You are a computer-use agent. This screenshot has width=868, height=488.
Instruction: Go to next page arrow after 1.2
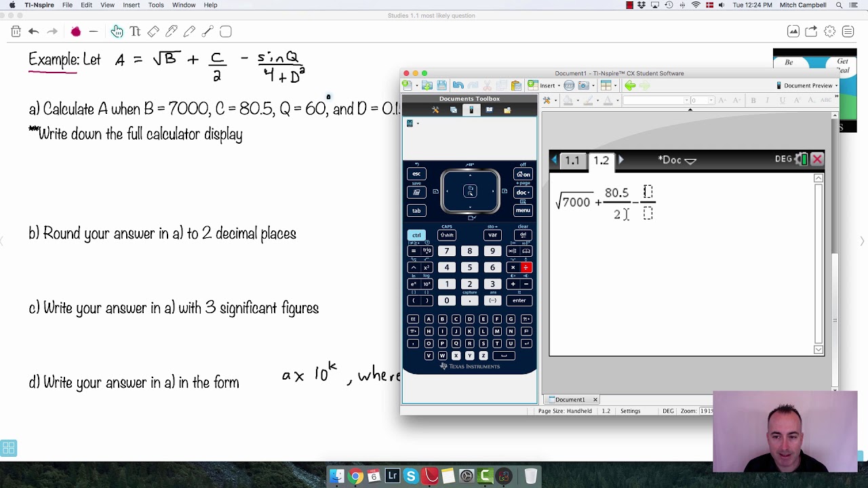(620, 160)
